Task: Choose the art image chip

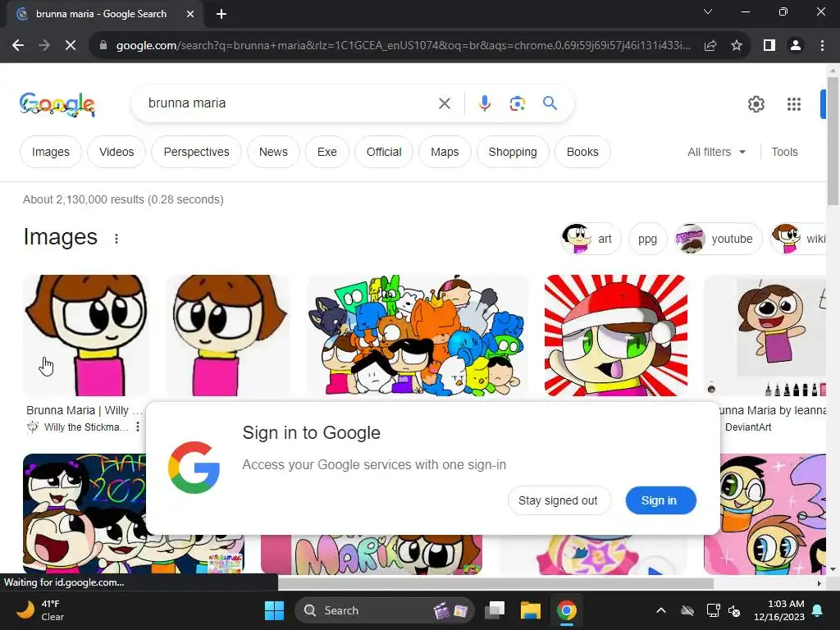Action: tap(591, 239)
